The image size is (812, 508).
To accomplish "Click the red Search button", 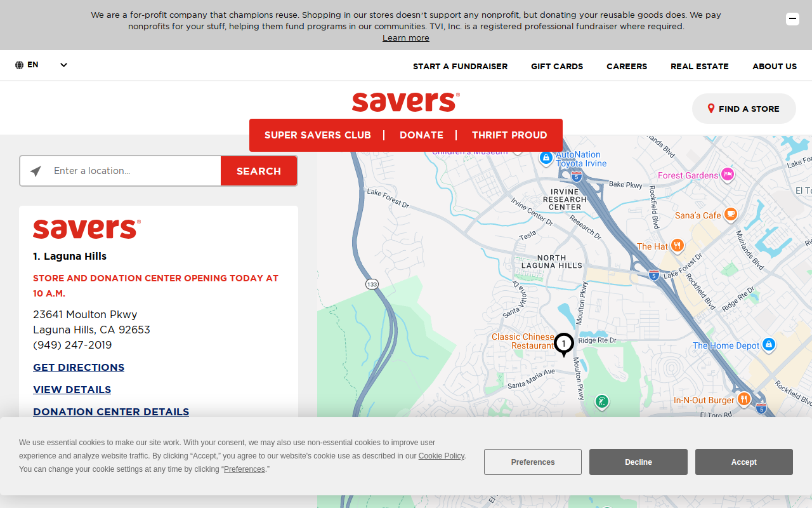I will [x=259, y=171].
